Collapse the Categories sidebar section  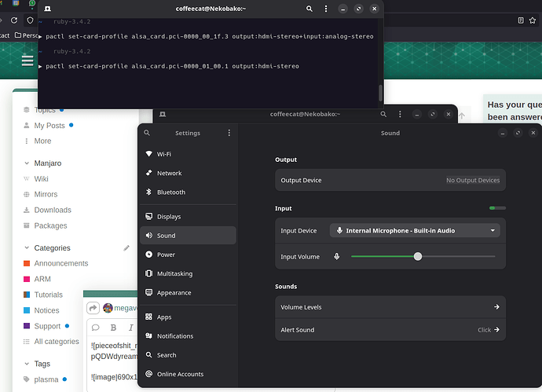coord(27,248)
